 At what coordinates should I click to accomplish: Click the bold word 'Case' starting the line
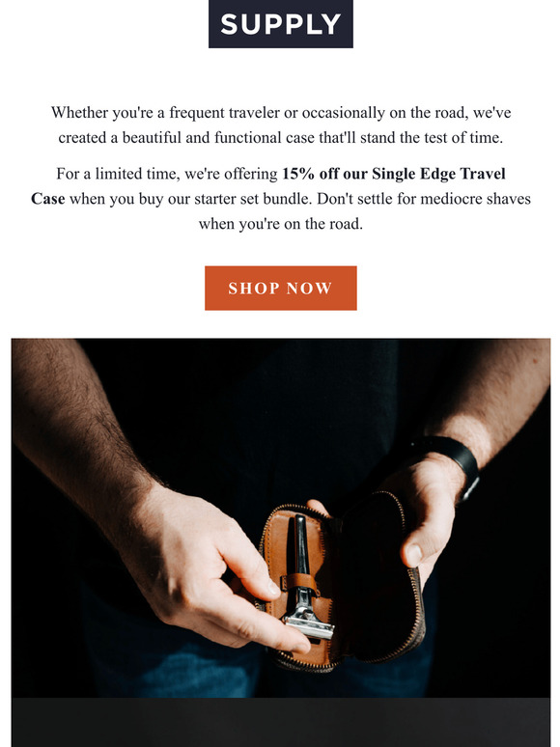48,199
